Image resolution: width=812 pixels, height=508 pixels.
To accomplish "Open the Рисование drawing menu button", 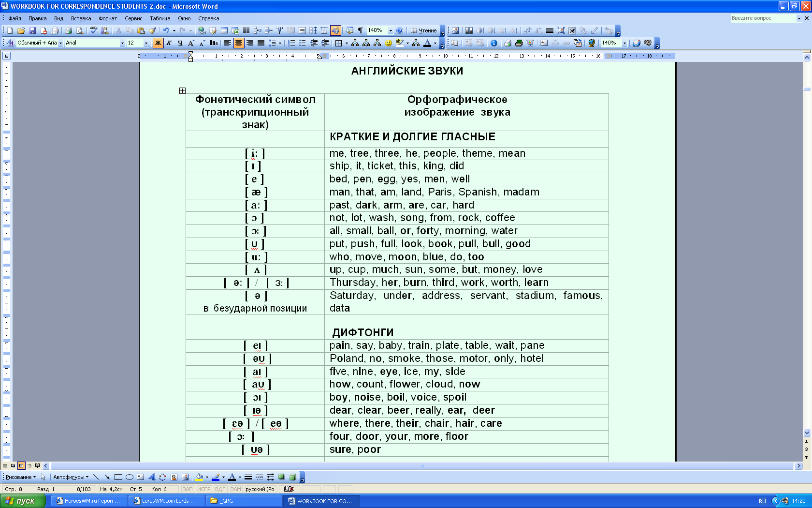I will coord(20,477).
